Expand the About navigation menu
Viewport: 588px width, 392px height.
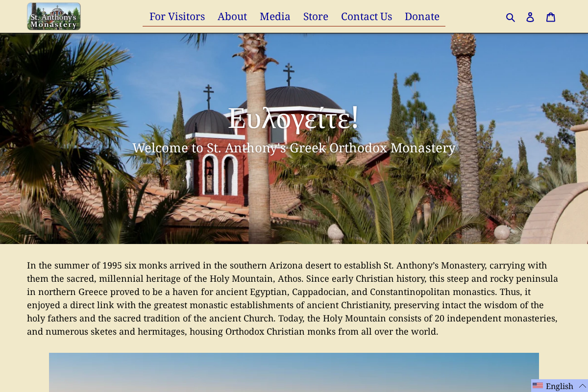232,16
